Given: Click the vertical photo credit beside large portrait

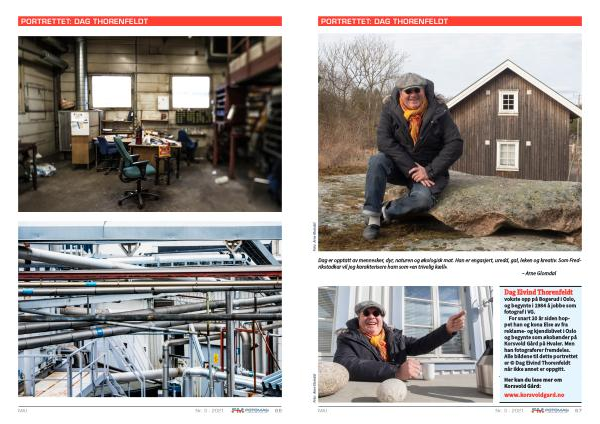Looking at the screenshot, I should coord(315,236).
